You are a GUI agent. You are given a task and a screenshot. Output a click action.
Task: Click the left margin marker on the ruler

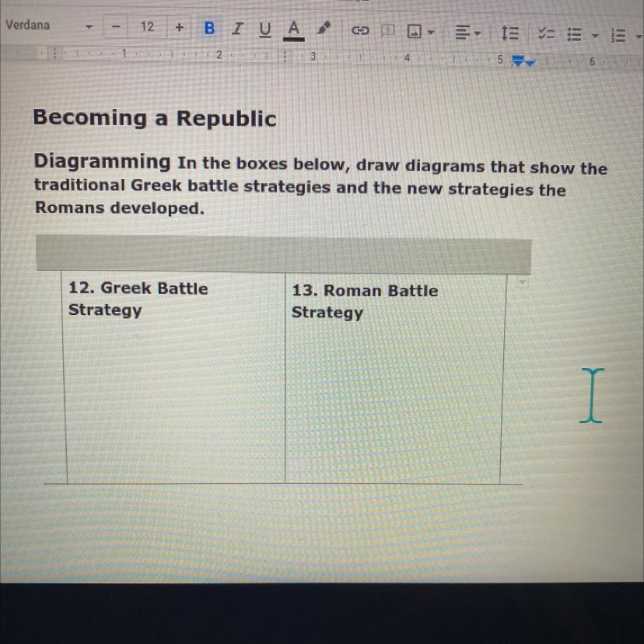pos(54,54)
